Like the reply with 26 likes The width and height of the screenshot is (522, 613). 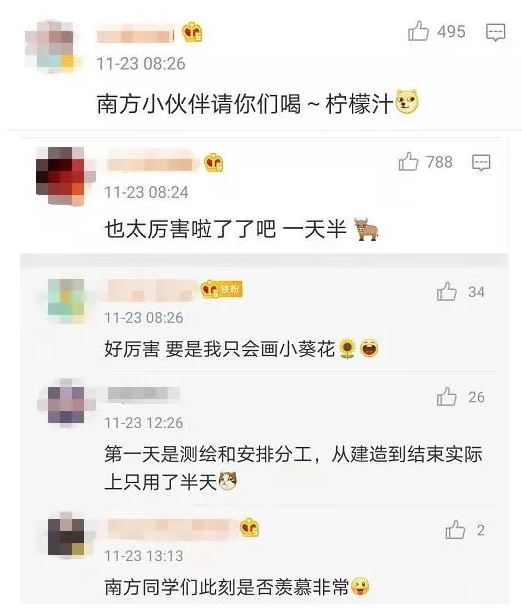coord(447,396)
